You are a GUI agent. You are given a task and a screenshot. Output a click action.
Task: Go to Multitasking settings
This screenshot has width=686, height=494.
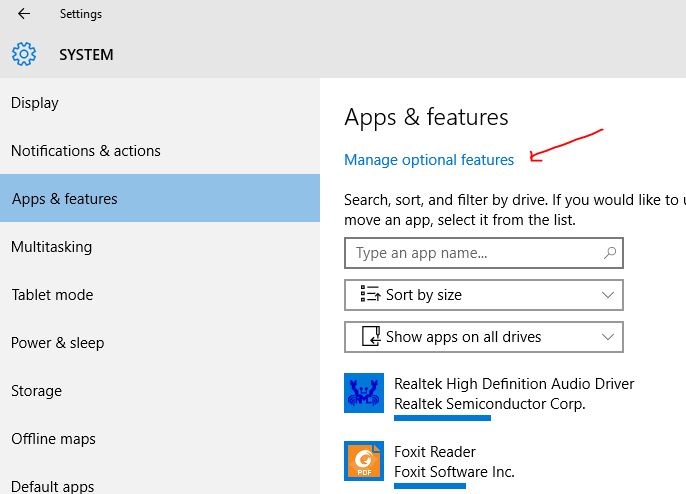pyautogui.click(x=160, y=246)
